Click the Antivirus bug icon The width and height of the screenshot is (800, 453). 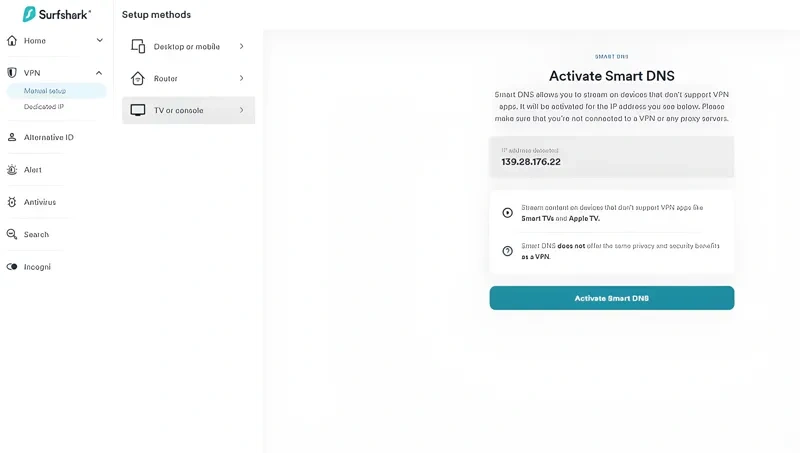[x=12, y=202]
